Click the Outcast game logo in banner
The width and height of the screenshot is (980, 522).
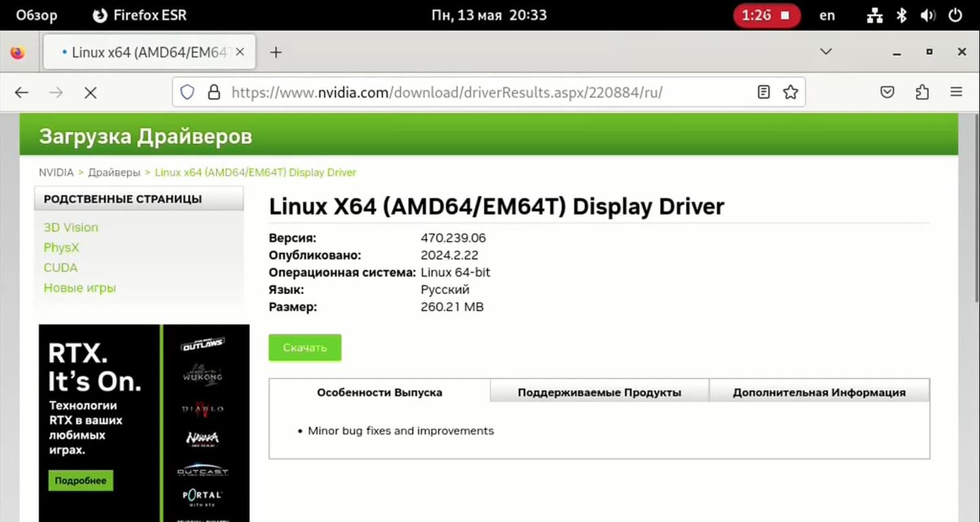click(203, 471)
